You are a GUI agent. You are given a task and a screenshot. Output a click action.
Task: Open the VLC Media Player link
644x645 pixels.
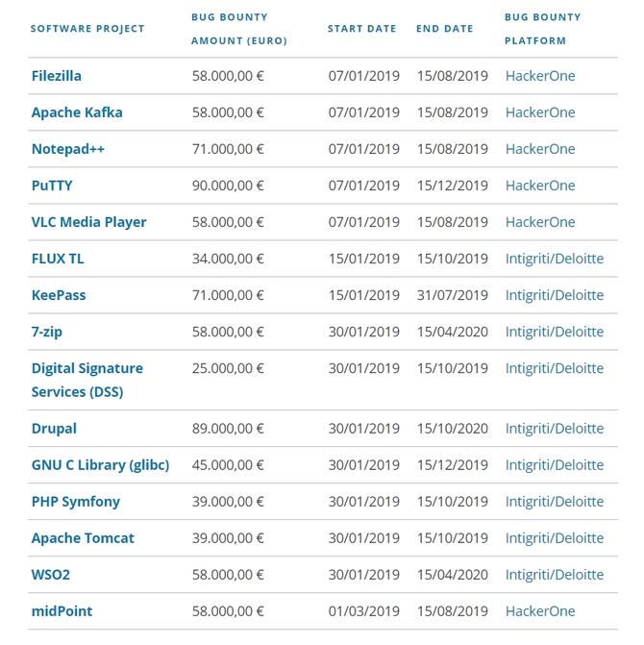(88, 223)
